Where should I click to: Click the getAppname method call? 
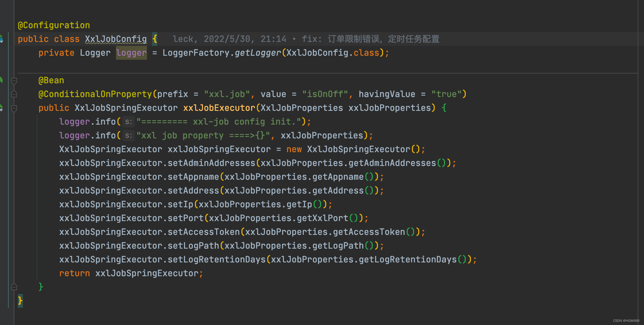click(x=338, y=177)
